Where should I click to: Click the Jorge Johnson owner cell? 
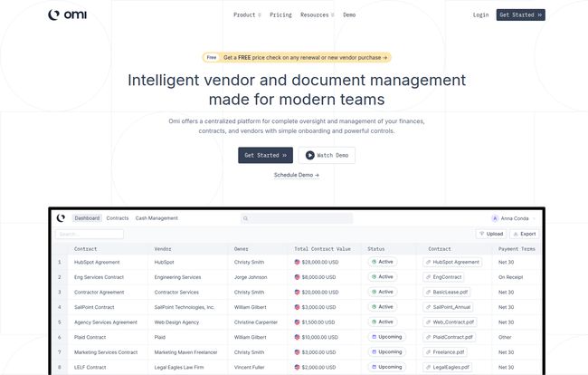(x=251, y=277)
